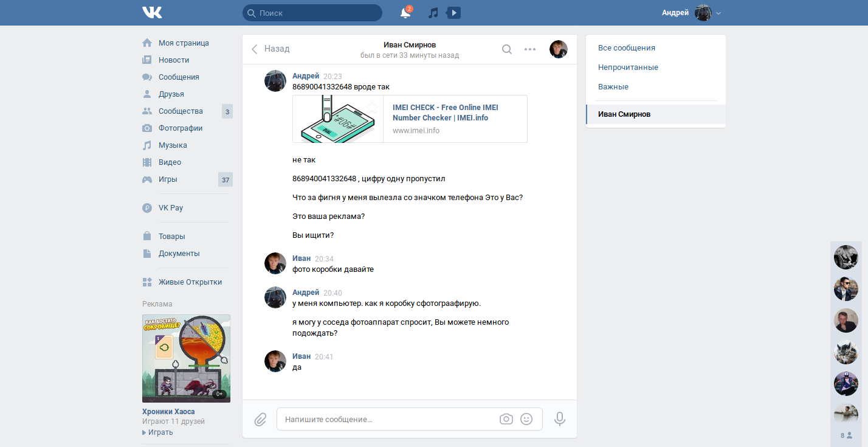Start voice message with microphone icon

pyautogui.click(x=560, y=419)
